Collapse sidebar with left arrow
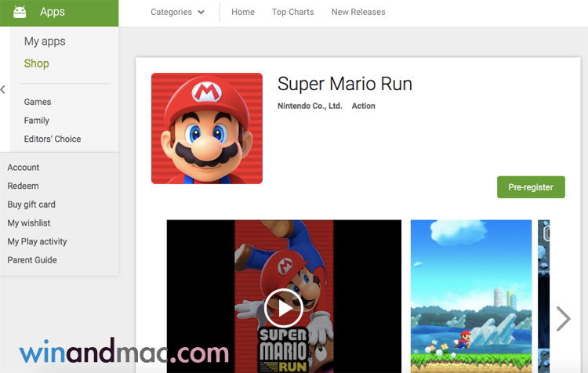588x373 pixels. (3, 89)
